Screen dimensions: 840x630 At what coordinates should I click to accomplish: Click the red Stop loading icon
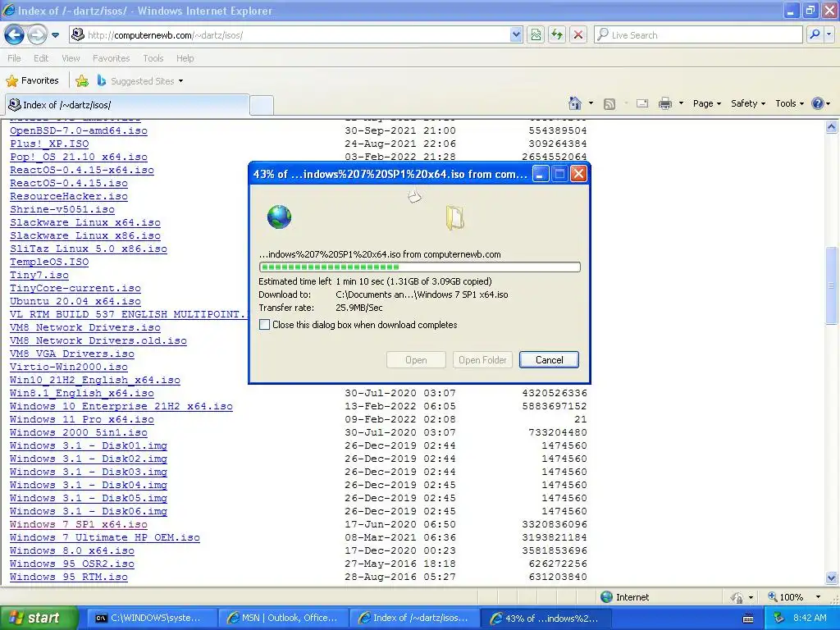point(578,34)
